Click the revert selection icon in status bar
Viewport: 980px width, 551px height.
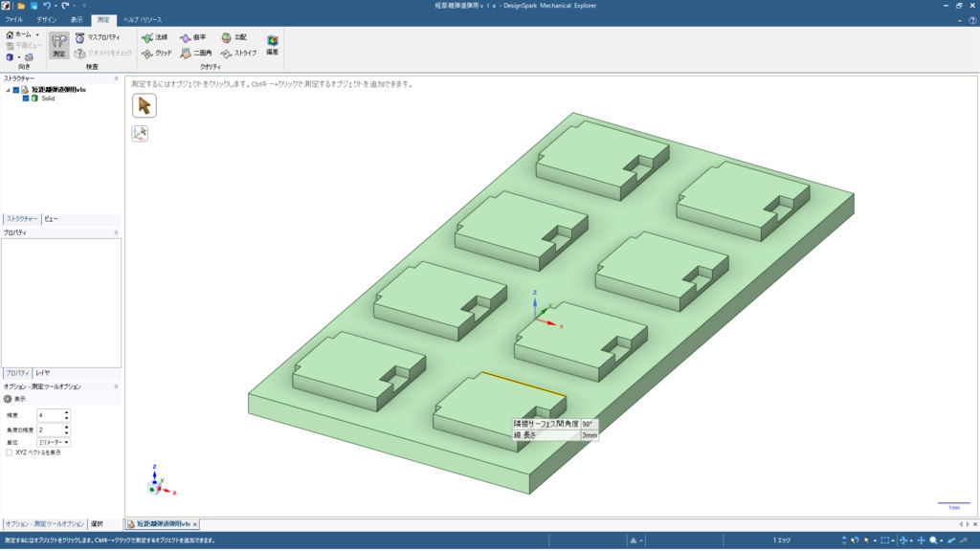point(855,540)
